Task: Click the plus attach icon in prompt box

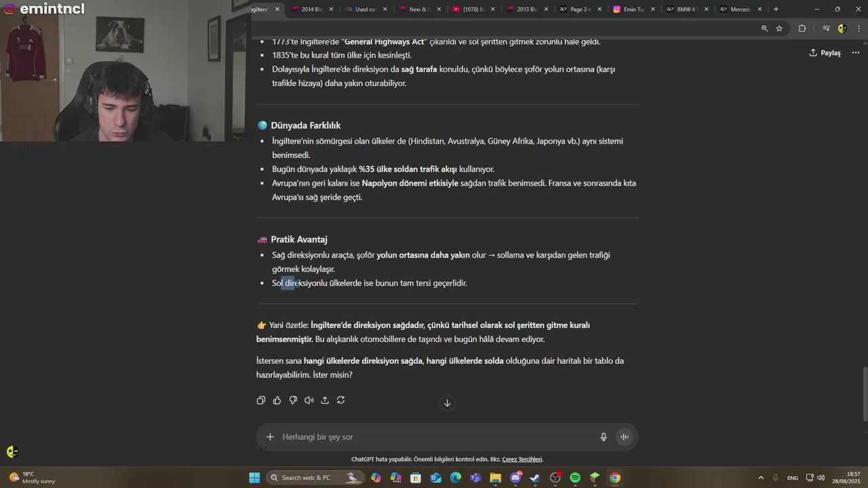Action: (x=270, y=437)
